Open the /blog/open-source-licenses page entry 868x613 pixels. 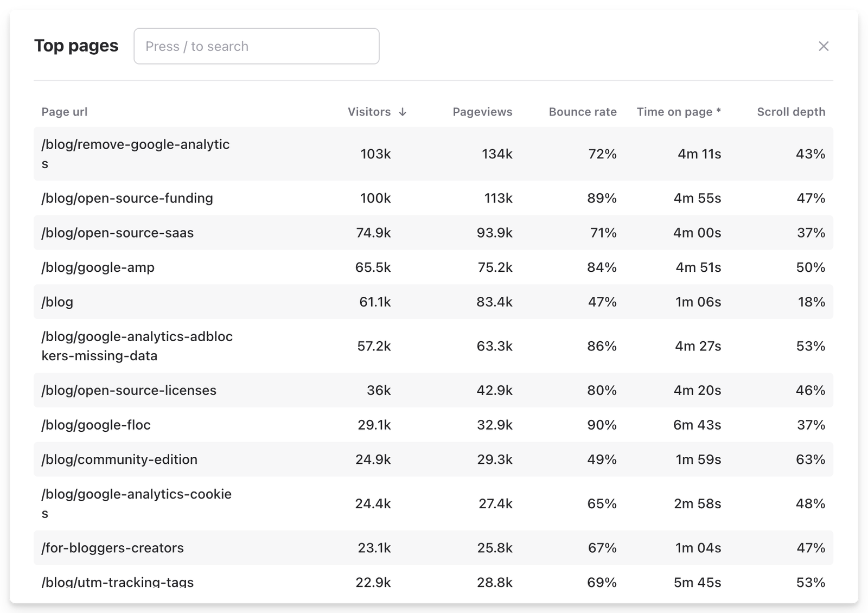coord(129,390)
